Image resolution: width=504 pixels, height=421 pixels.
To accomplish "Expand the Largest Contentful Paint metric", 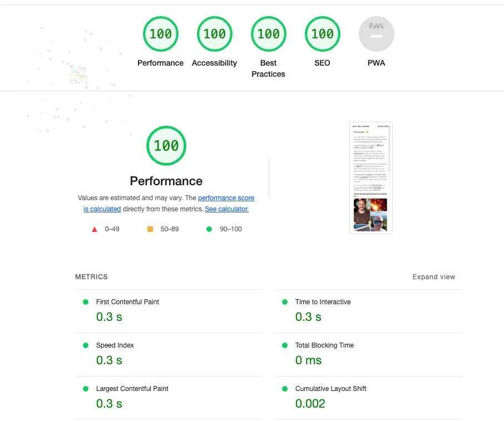I will click(x=132, y=389).
